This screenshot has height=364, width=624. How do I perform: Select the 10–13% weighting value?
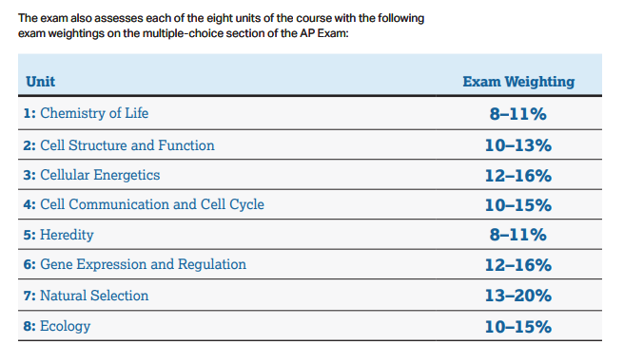pyautogui.click(x=518, y=145)
